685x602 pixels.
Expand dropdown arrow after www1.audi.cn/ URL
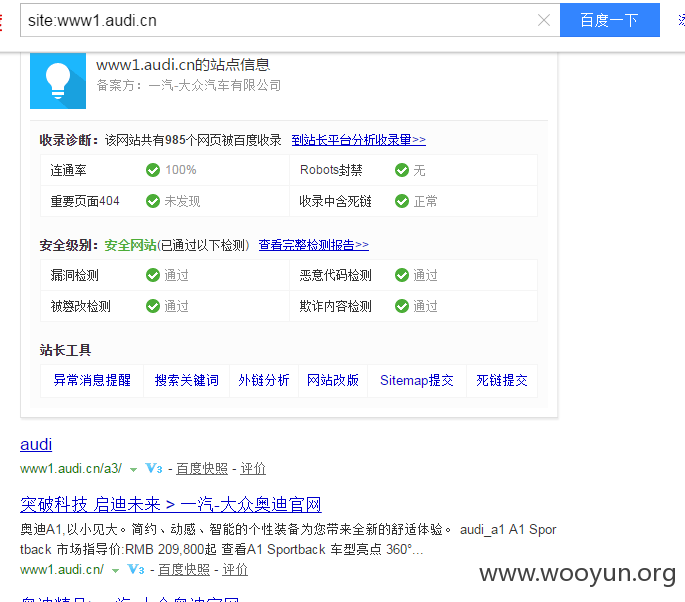116,571
